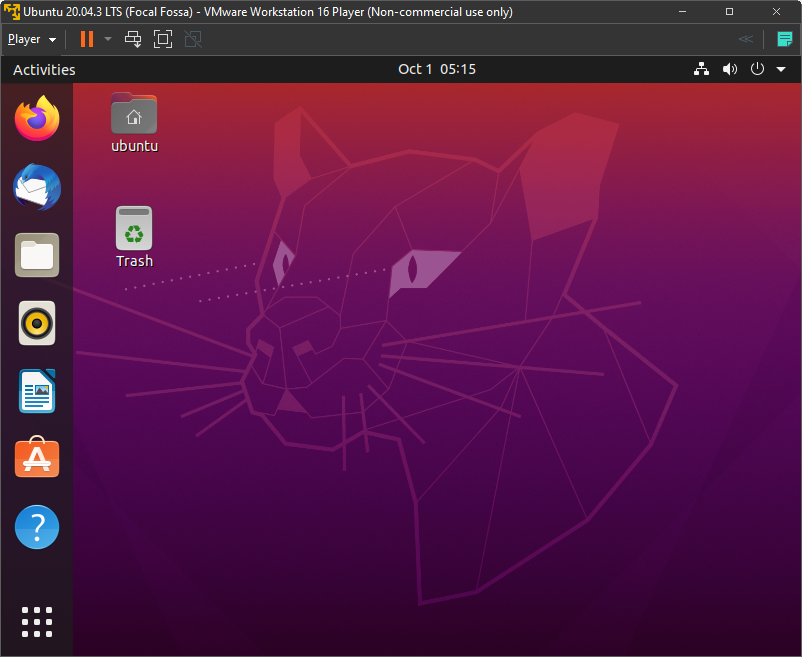802x657 pixels.
Task: Open the Player menu
Action: [31, 39]
